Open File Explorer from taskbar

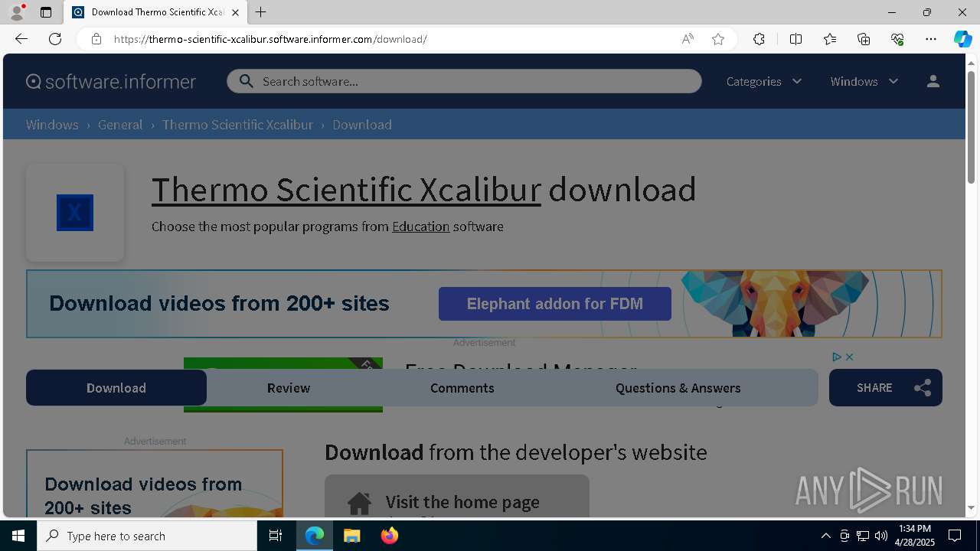[352, 536]
